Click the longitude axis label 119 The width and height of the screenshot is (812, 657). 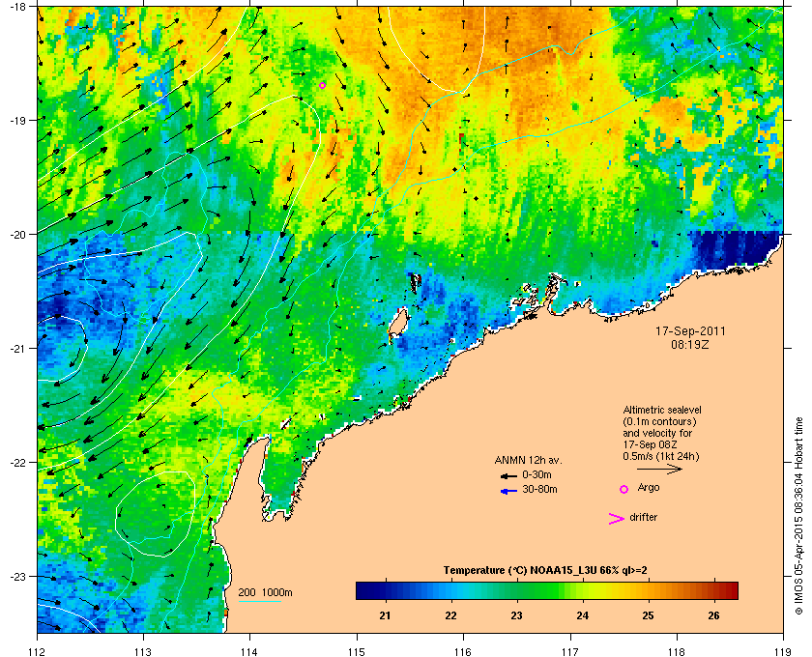click(x=783, y=651)
